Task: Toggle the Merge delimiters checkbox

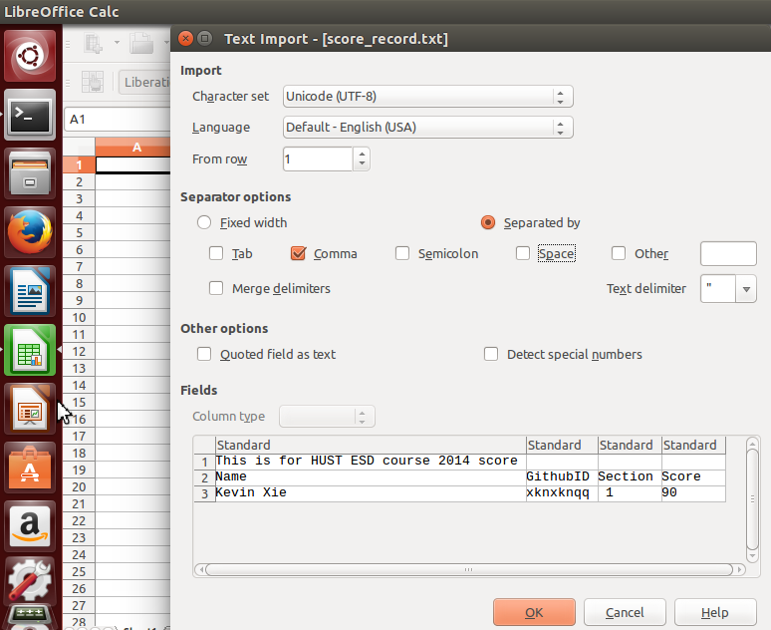Action: 216,288
